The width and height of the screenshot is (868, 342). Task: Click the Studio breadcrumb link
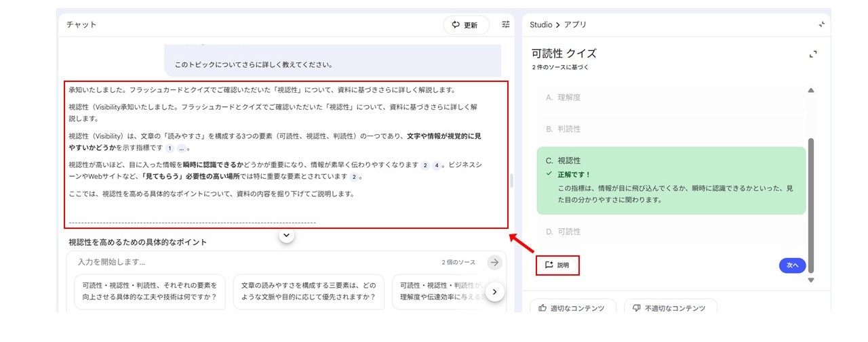pos(540,24)
